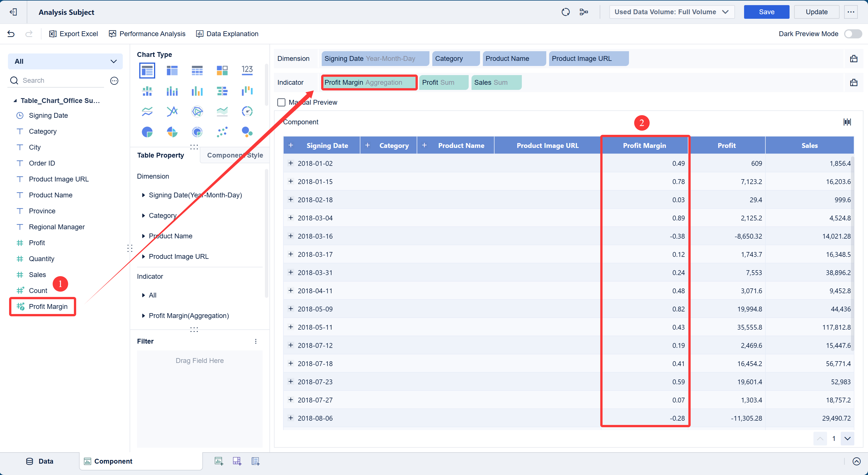Select the scatter chart type
The image size is (868, 475).
pos(222,132)
